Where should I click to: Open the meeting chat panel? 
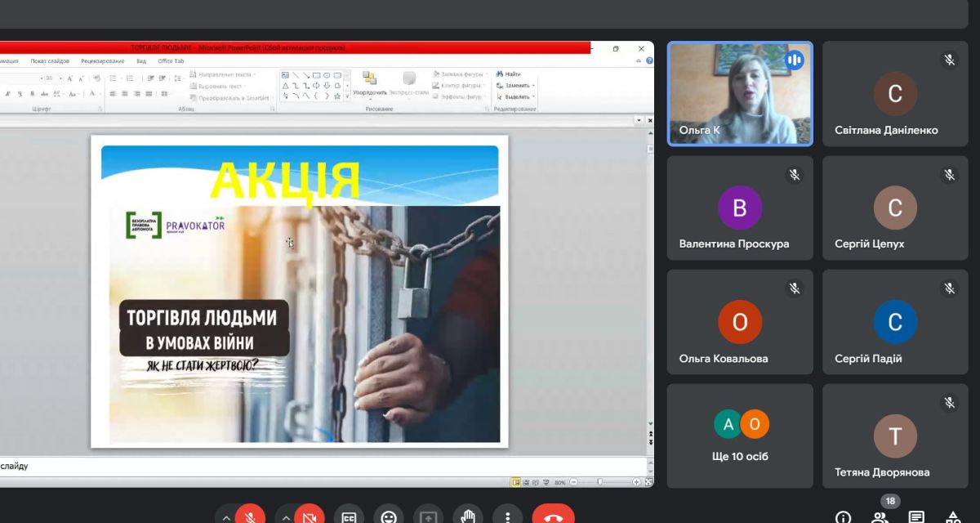click(916, 517)
